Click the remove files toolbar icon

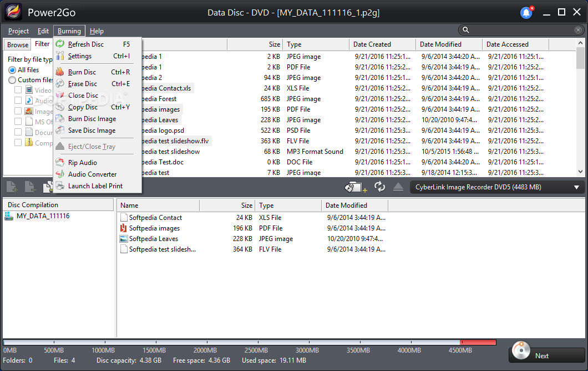click(x=29, y=187)
